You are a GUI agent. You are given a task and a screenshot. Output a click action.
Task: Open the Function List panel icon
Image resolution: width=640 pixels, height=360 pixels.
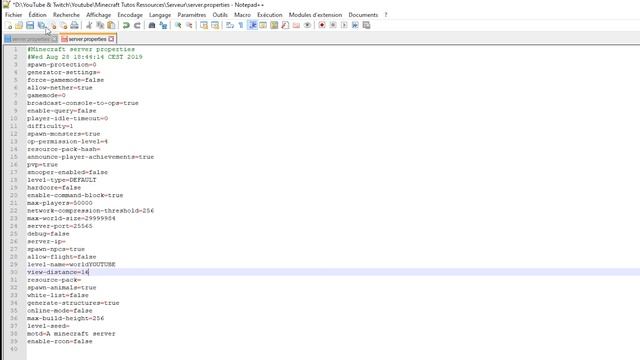[x=285, y=25]
